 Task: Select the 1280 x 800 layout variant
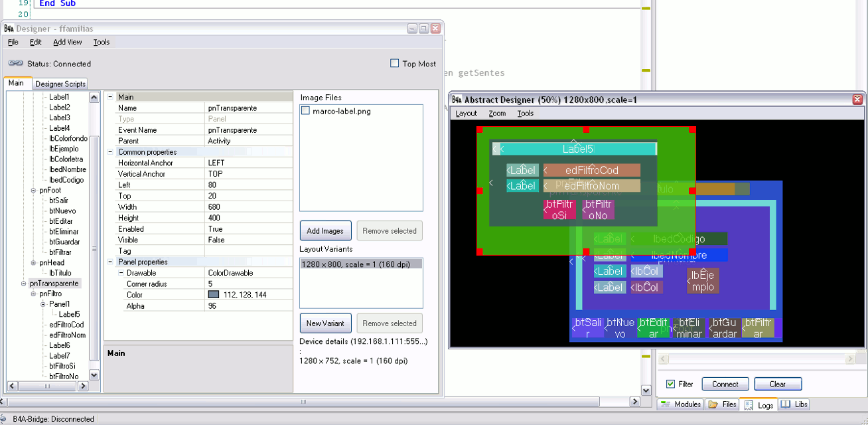(362, 264)
